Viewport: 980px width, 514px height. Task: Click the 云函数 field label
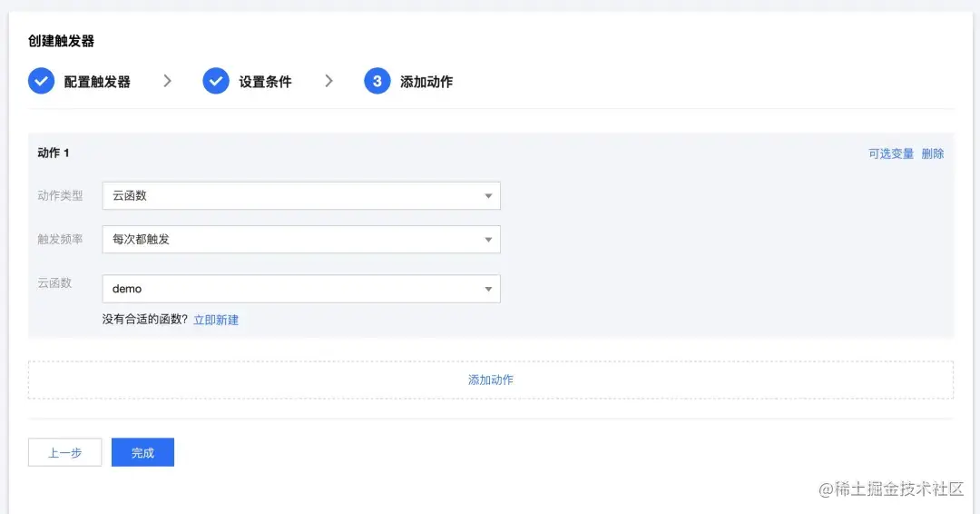(54, 283)
